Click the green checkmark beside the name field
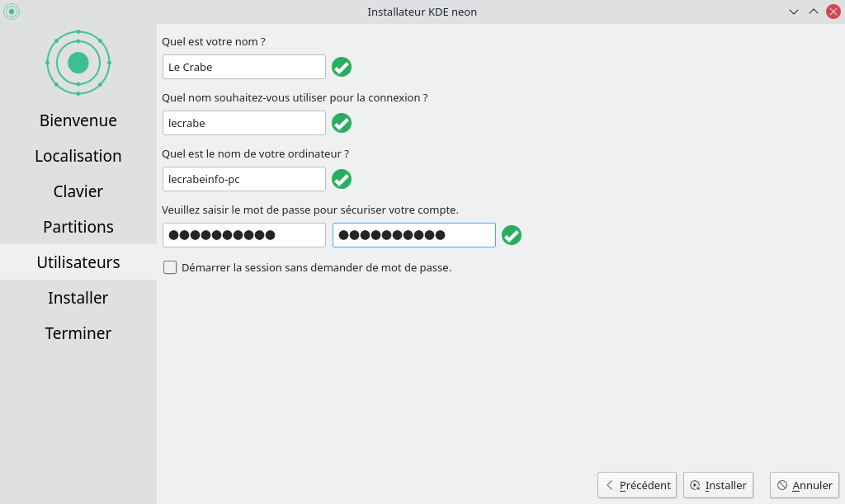 [x=342, y=67]
